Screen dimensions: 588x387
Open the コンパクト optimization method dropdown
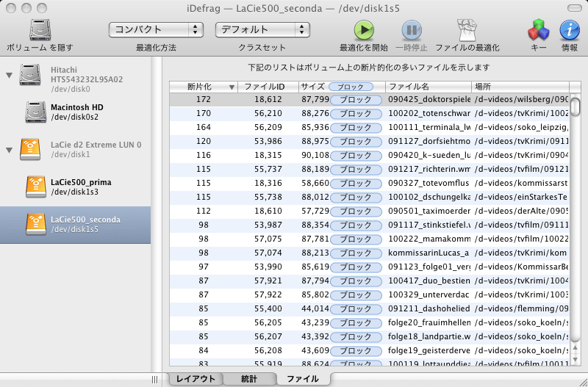[x=156, y=29]
